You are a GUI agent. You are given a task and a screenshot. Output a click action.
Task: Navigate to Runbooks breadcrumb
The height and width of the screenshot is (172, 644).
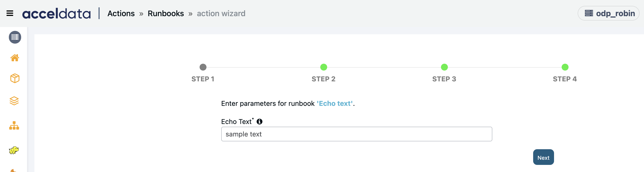tap(166, 13)
